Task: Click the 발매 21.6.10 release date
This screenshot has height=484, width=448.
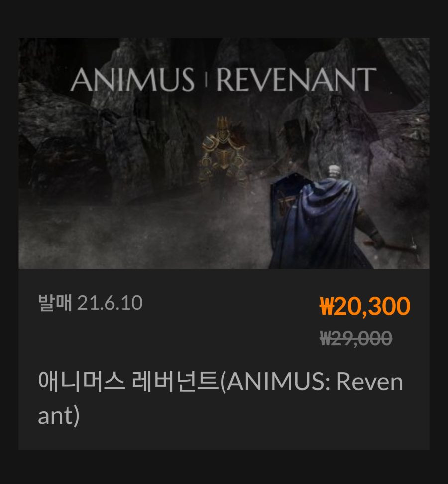Action: (91, 303)
